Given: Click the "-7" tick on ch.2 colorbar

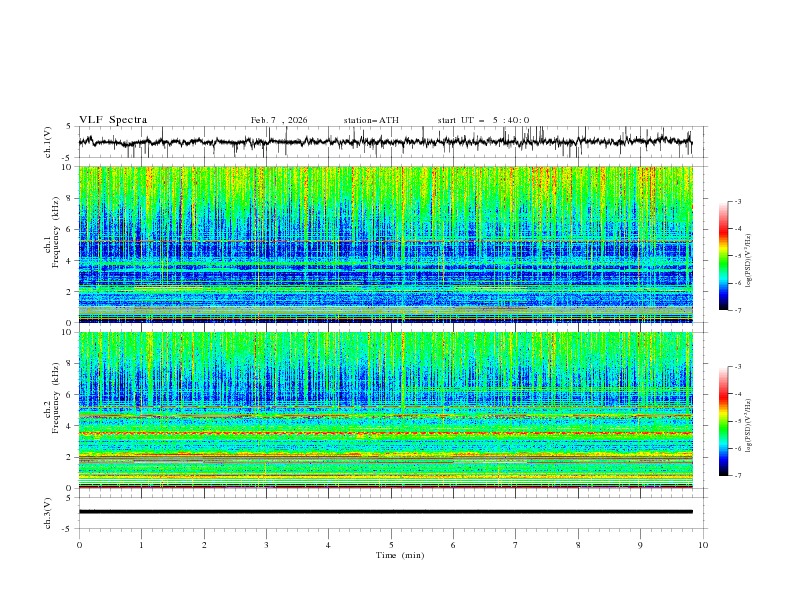Looking at the screenshot, I should [738, 476].
